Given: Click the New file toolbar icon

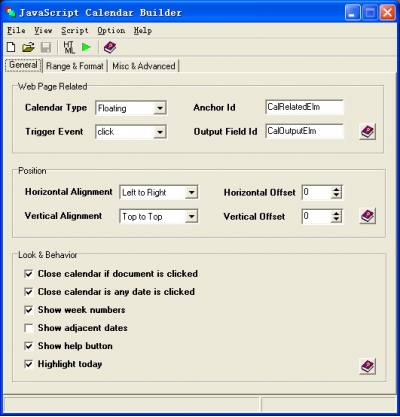Looking at the screenshot, I should point(11,47).
